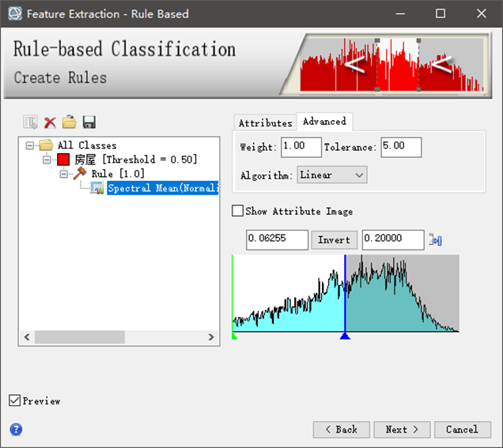
Task: Click the Rule gavel icon
Action: pyautogui.click(x=80, y=173)
